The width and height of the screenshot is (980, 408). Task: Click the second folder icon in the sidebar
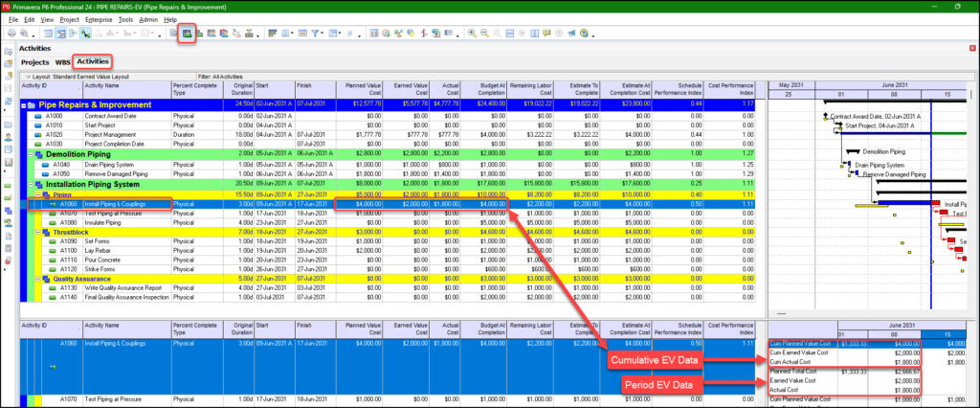[8, 63]
